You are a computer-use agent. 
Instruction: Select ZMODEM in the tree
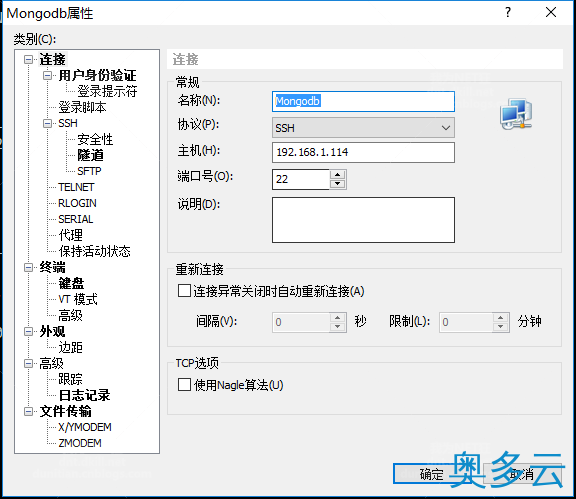point(80,443)
